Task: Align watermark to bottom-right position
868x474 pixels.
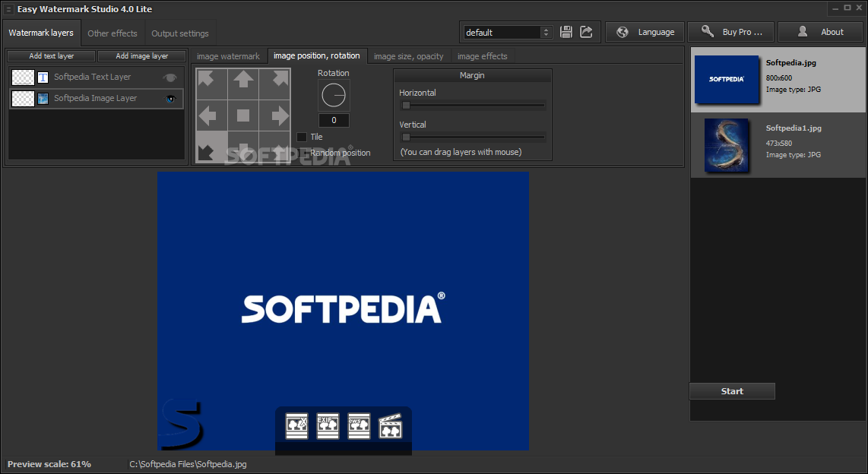Action: pos(274,147)
